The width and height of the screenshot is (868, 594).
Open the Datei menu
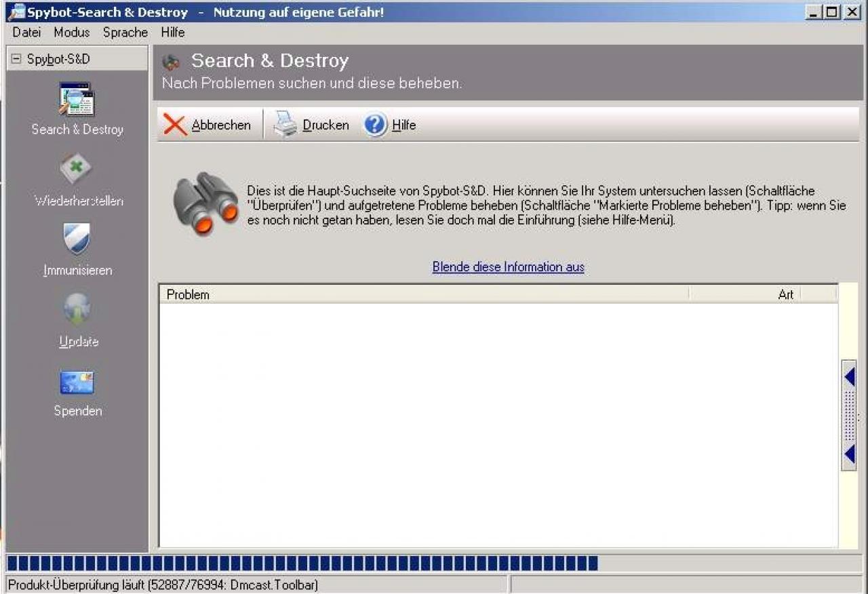[x=26, y=32]
